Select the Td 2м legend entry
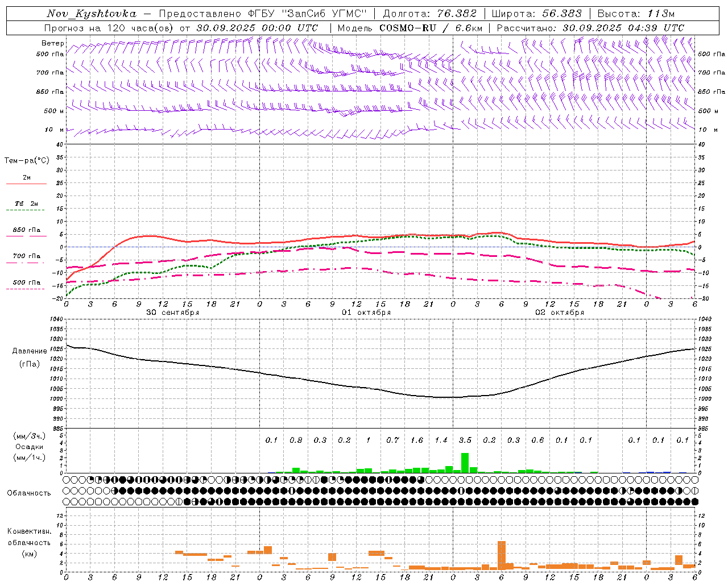The image size is (728, 582). pos(26,203)
